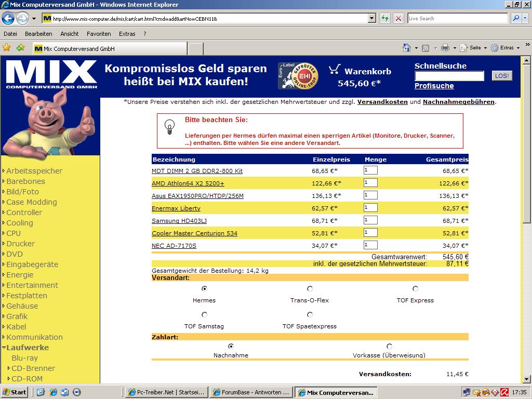This screenshot has width=532, height=399.
Task: Collapse the Laufwerke category
Action: (4, 348)
